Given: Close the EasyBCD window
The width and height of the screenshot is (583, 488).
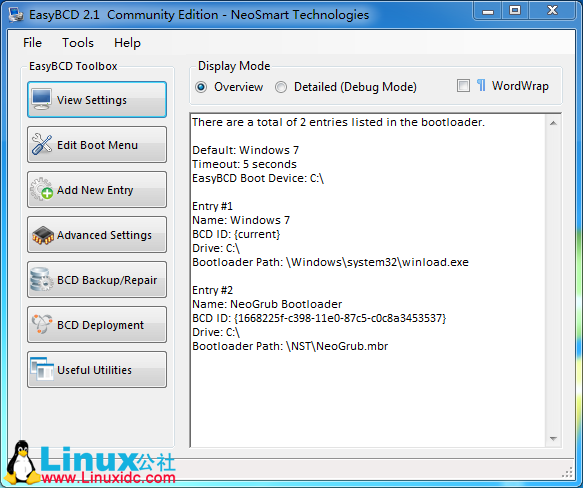Looking at the screenshot, I should tap(553, 10).
